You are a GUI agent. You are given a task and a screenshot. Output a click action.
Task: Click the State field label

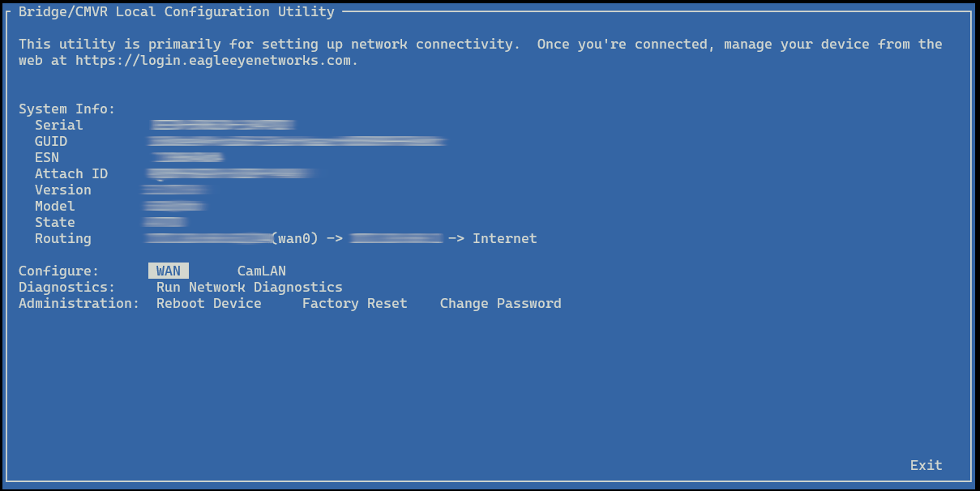coord(55,222)
